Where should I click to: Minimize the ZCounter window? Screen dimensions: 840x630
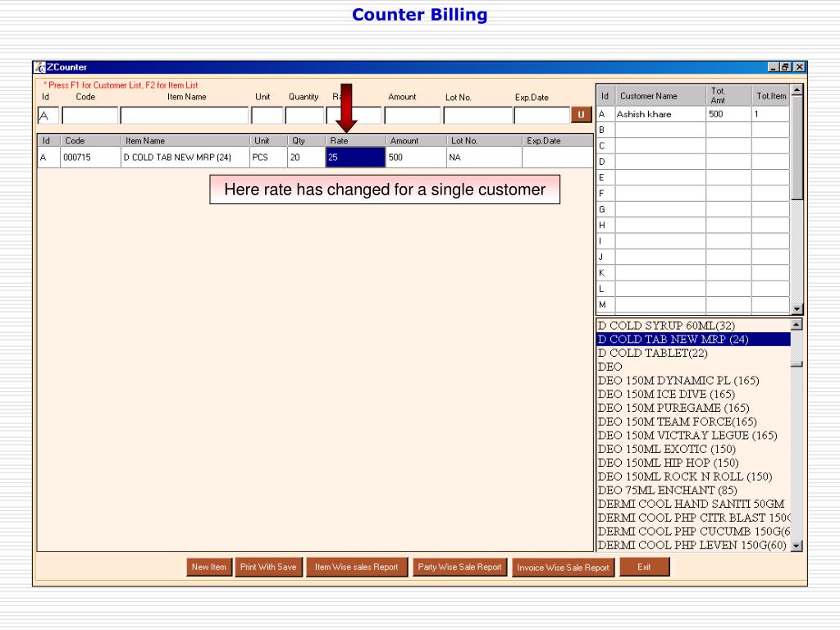(773, 67)
